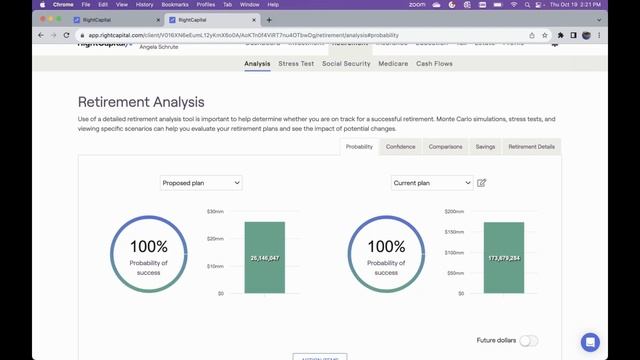Click the 26,146,047 green bar
Viewport: 640px width, 360px height.
coord(265,258)
